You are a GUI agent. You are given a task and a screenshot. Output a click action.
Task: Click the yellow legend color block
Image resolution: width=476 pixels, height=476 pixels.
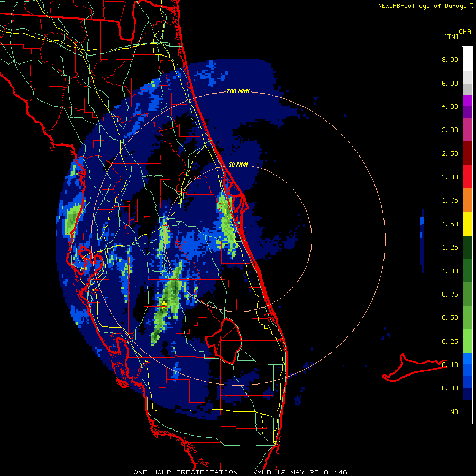click(467, 224)
